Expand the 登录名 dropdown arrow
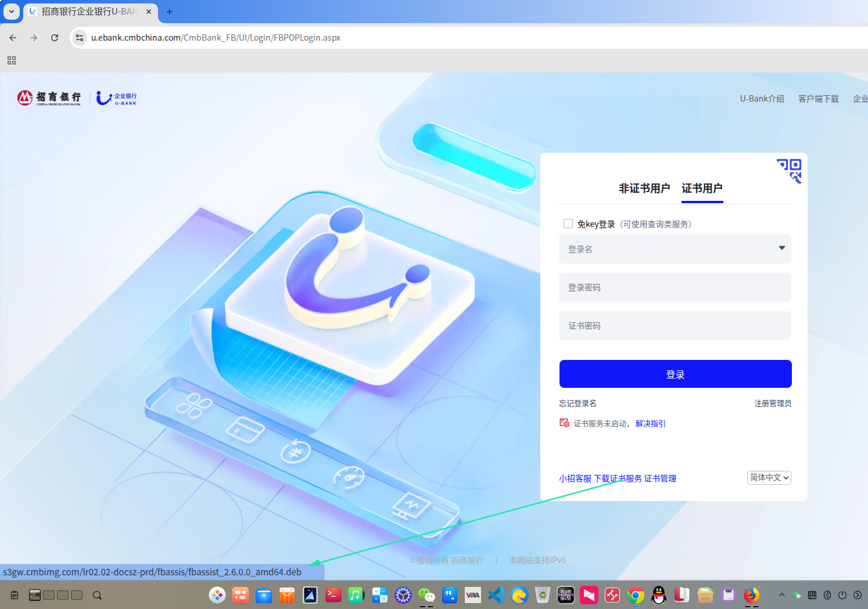The width and height of the screenshot is (868, 609). tap(782, 248)
